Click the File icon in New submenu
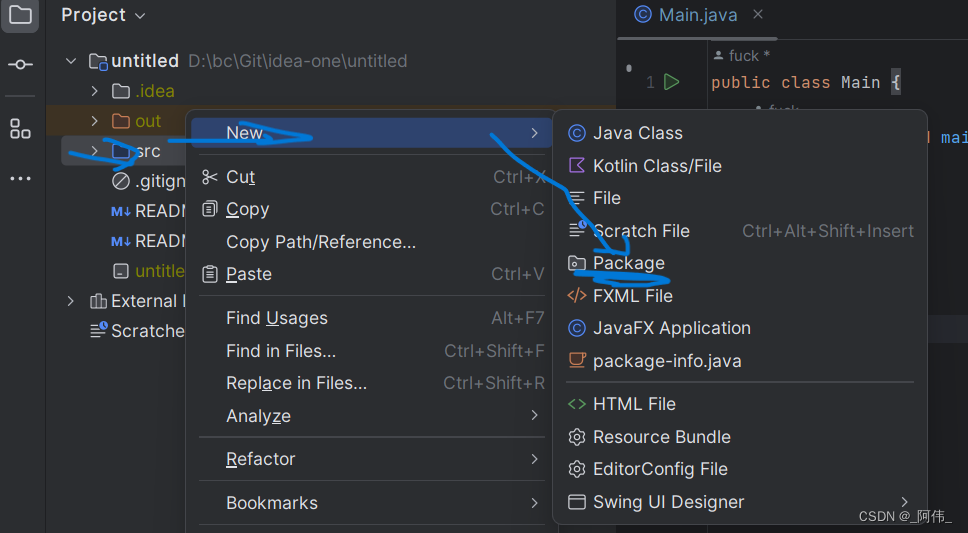 [x=577, y=198]
